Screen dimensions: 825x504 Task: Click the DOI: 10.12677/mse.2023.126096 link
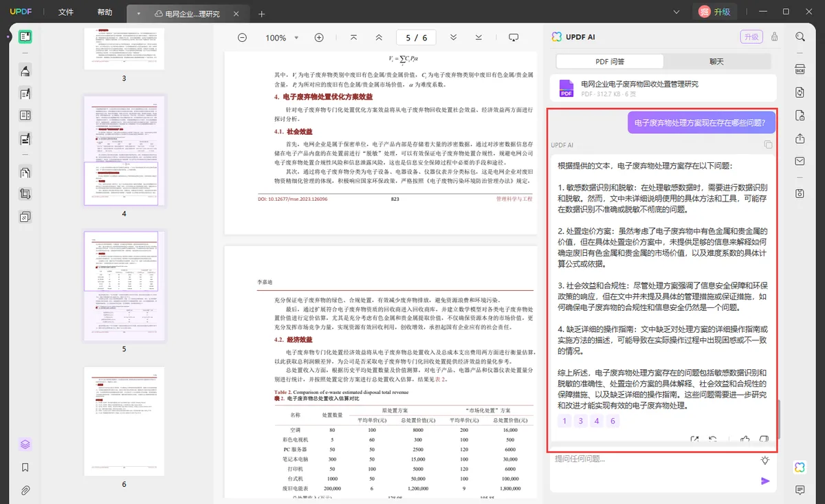point(292,199)
